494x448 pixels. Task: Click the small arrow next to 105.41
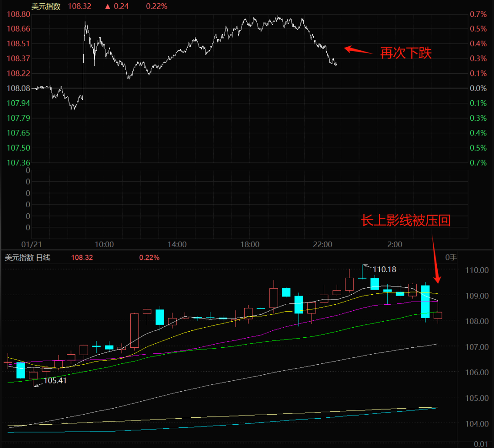(x=38, y=383)
